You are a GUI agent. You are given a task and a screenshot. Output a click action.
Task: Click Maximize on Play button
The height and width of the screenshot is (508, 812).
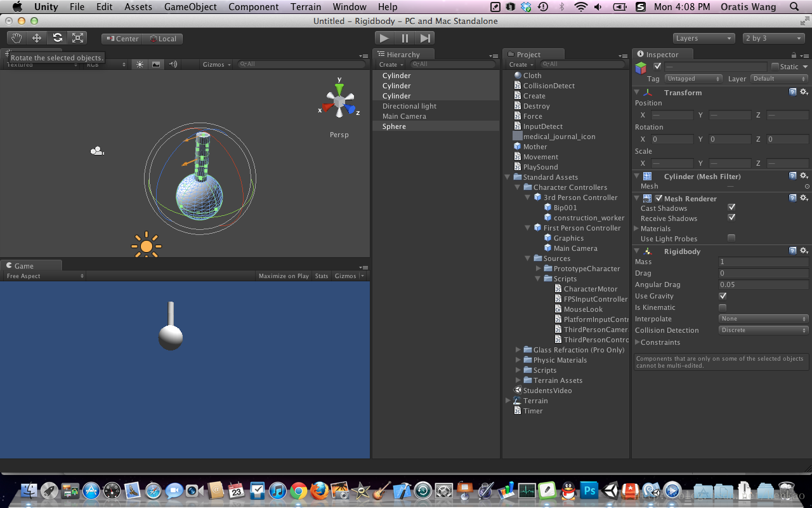[284, 276]
